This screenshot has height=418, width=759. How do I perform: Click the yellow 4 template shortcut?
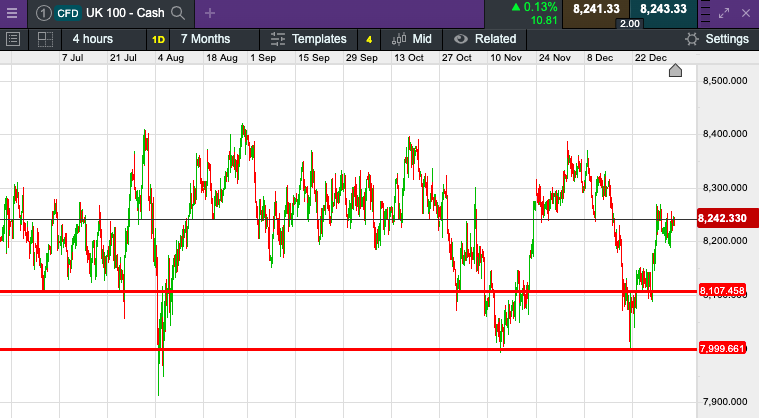pyautogui.click(x=369, y=40)
